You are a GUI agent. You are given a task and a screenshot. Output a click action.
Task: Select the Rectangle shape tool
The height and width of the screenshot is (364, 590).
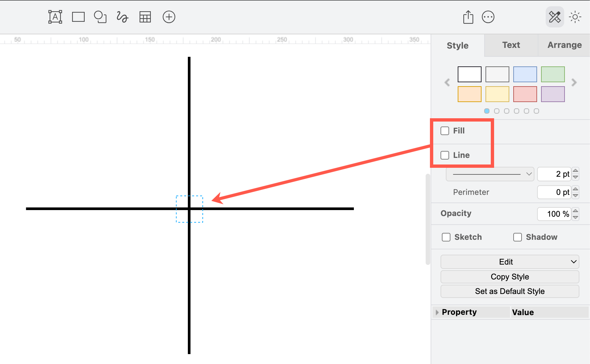[x=78, y=17]
